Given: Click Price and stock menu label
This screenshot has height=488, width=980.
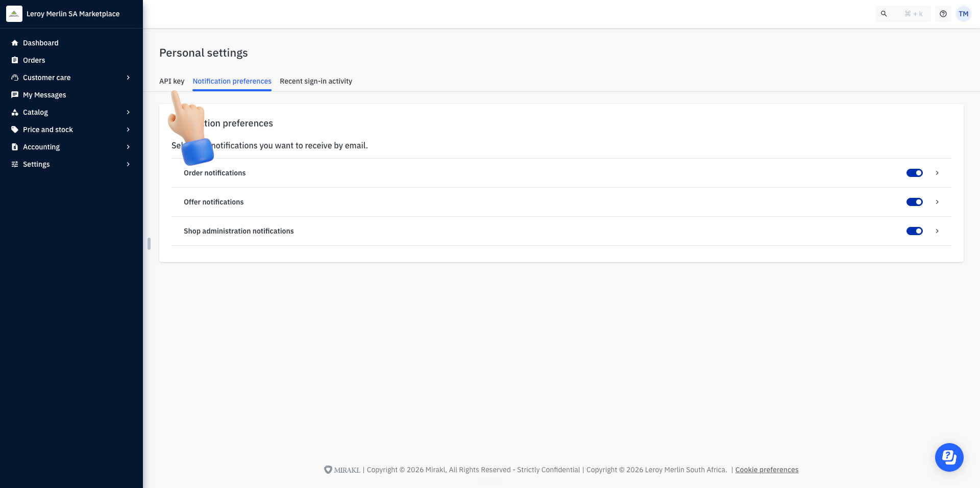Looking at the screenshot, I should 48,130.
